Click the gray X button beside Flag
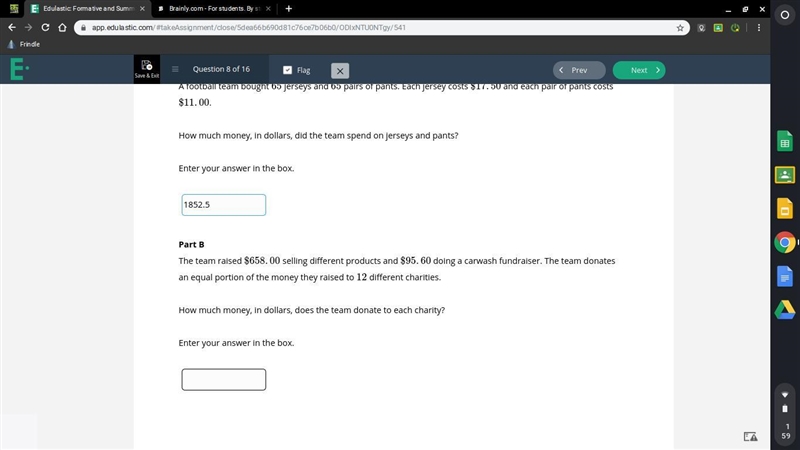 point(340,71)
